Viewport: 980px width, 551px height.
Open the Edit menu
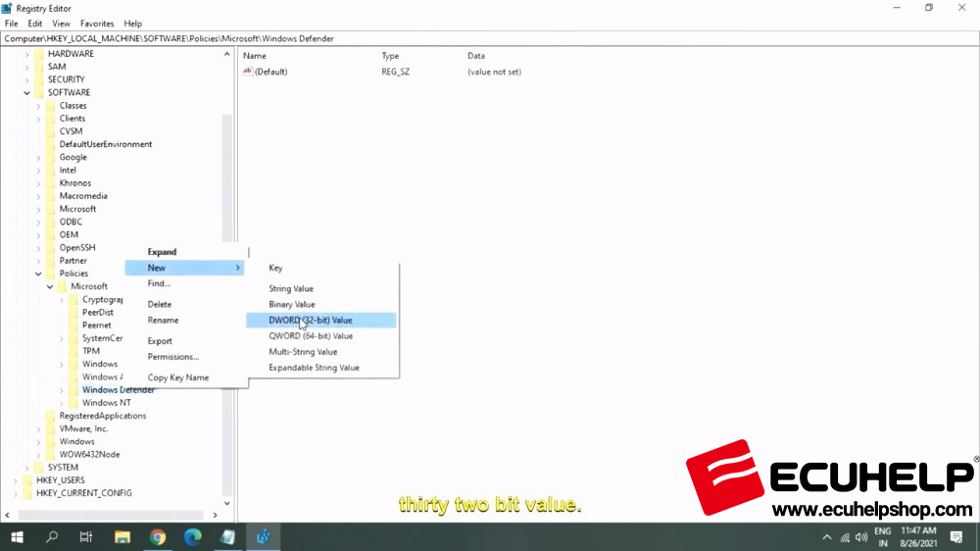tap(35, 24)
